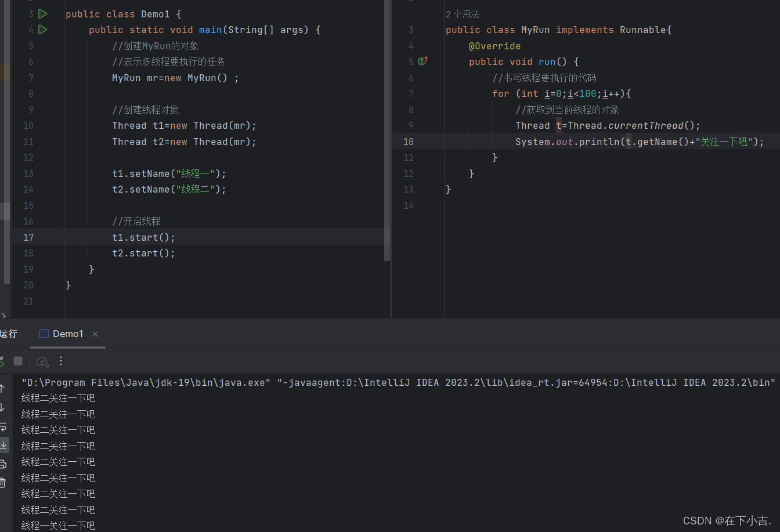Click the down arrow in console sidebar
Viewport: 780px width, 532px height.
pyautogui.click(x=2, y=407)
